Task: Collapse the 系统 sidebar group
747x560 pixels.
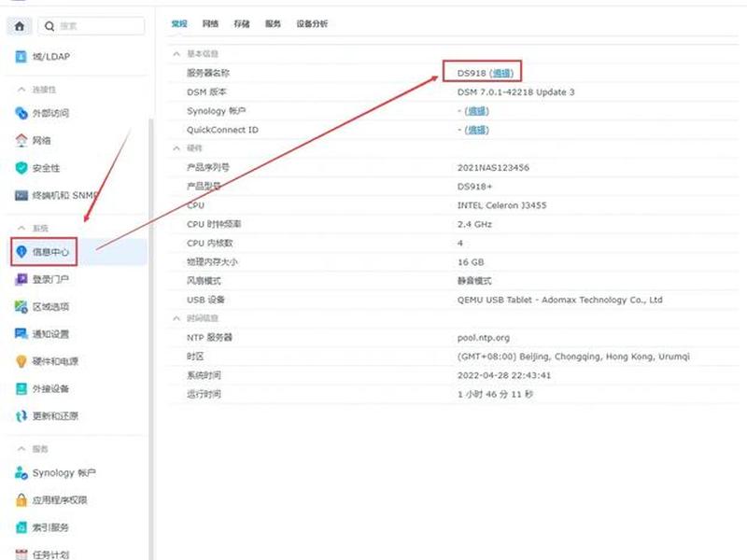Action: 21,228
